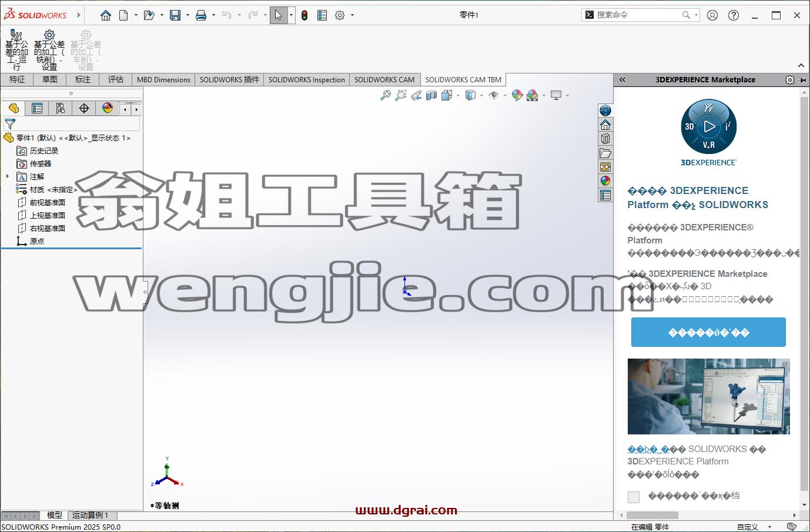This screenshot has width=810, height=532.
Task: Open PropertyManager tab
Action: 37,108
